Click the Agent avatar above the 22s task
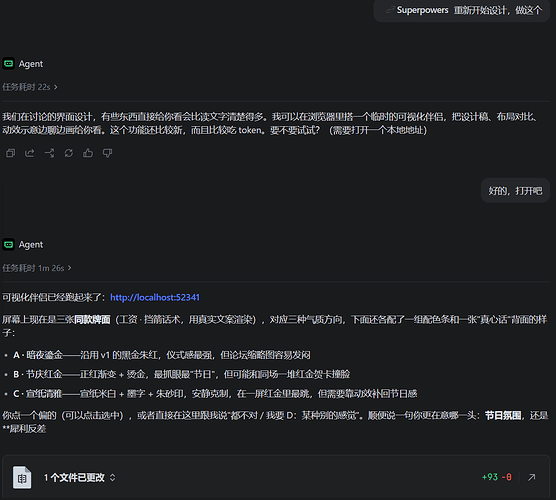 (x=9, y=64)
